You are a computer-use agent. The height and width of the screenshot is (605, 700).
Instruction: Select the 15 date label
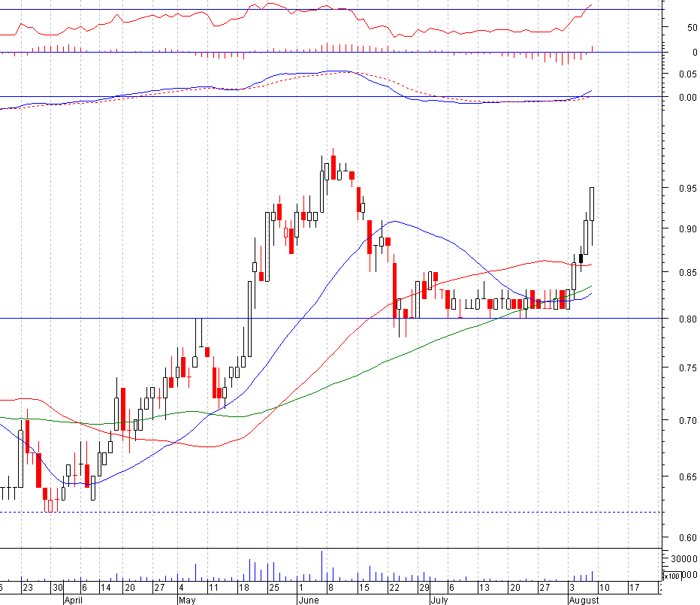coord(364,588)
